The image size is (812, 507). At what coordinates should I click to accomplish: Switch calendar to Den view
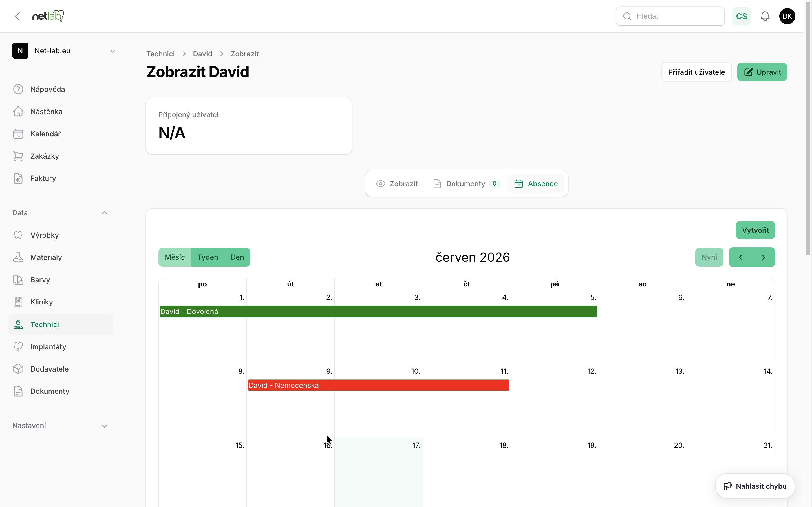(x=237, y=257)
